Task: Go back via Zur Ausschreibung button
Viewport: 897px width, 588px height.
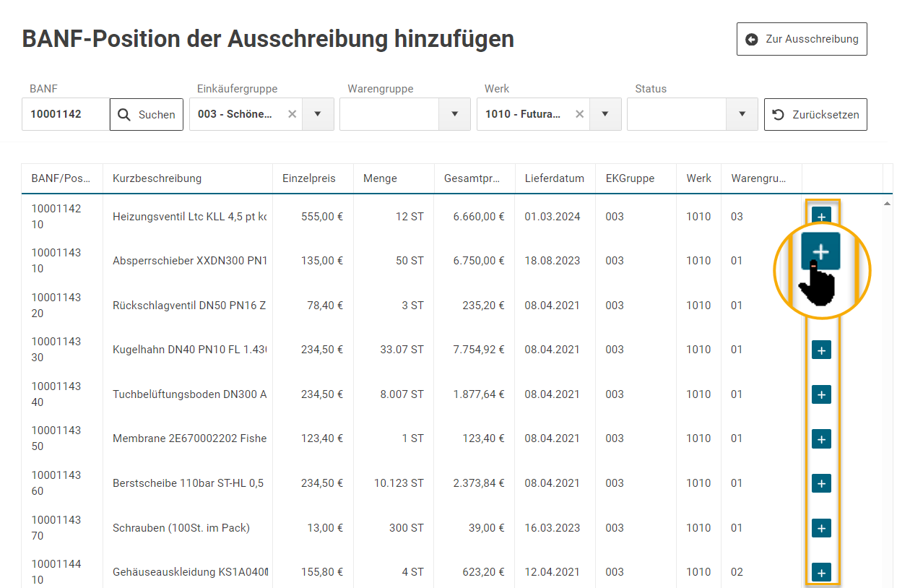Action: point(802,39)
